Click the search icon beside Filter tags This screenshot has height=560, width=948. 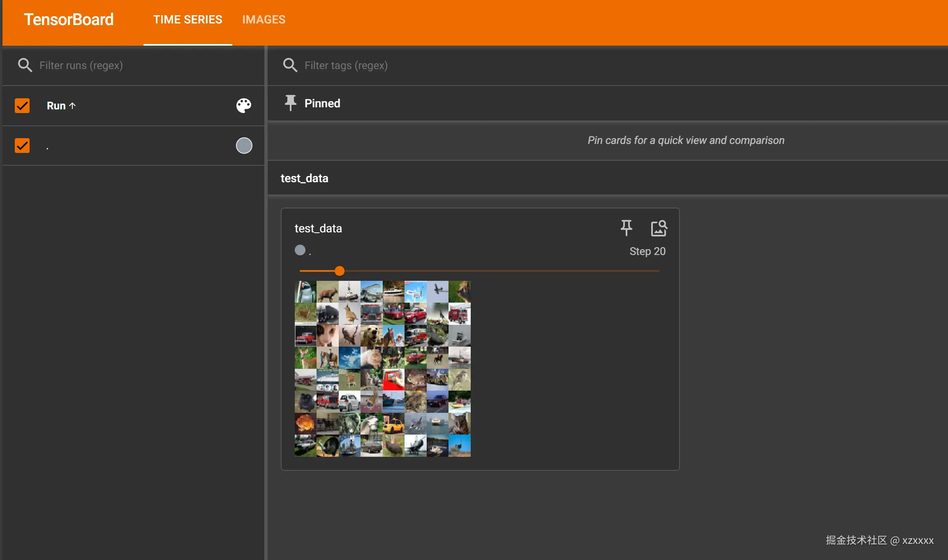coord(290,65)
